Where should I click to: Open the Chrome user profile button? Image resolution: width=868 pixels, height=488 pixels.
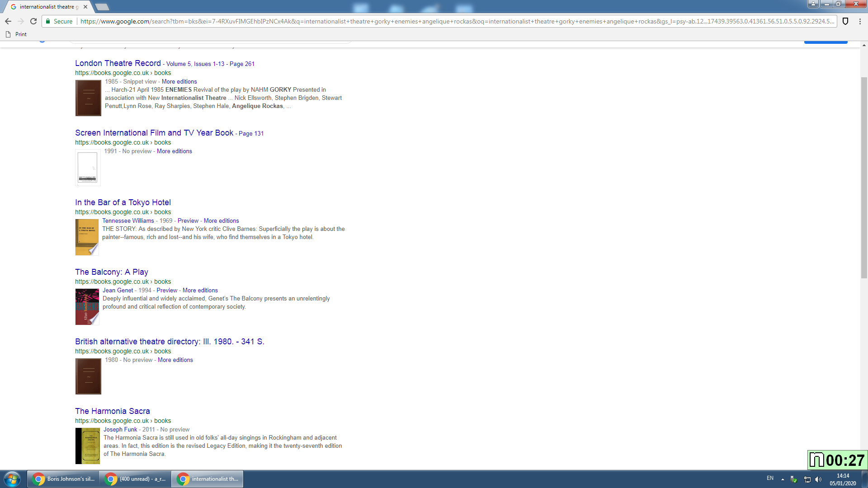click(813, 4)
